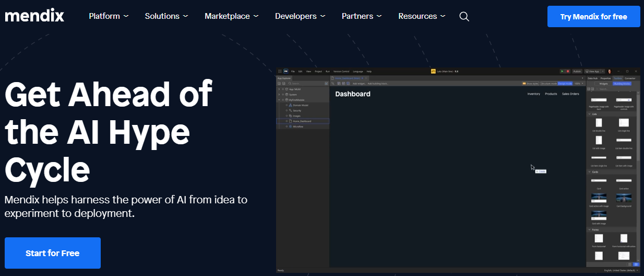This screenshot has width=644, height=276.
Task: Click the collapse all icon in App Explorer
Action: click(283, 83)
